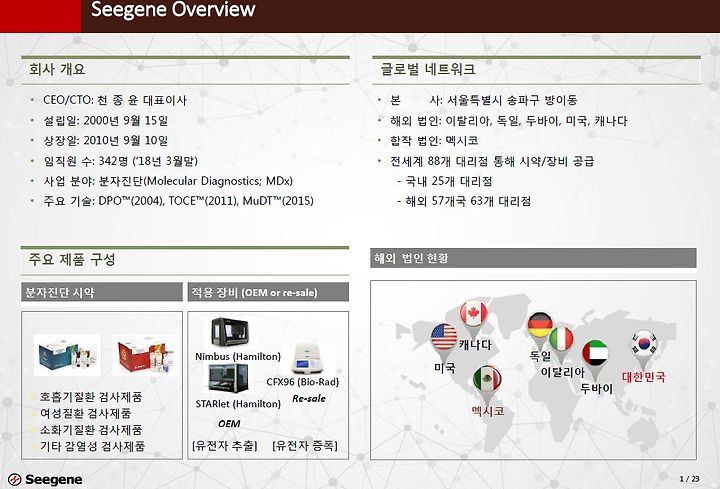Click the CFX96 (Bio-Rad) label
The height and width of the screenshot is (489, 720).
303,382
